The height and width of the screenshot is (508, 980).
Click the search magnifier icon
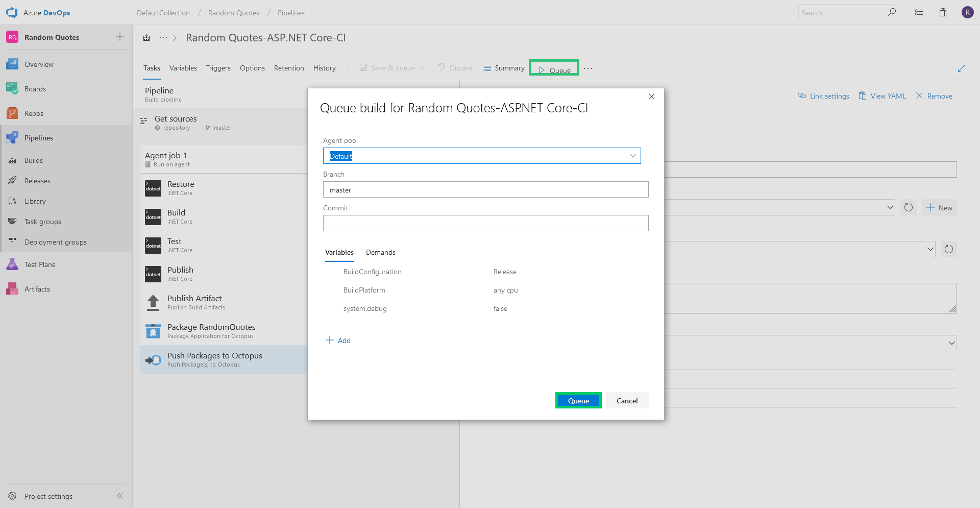[x=892, y=12]
